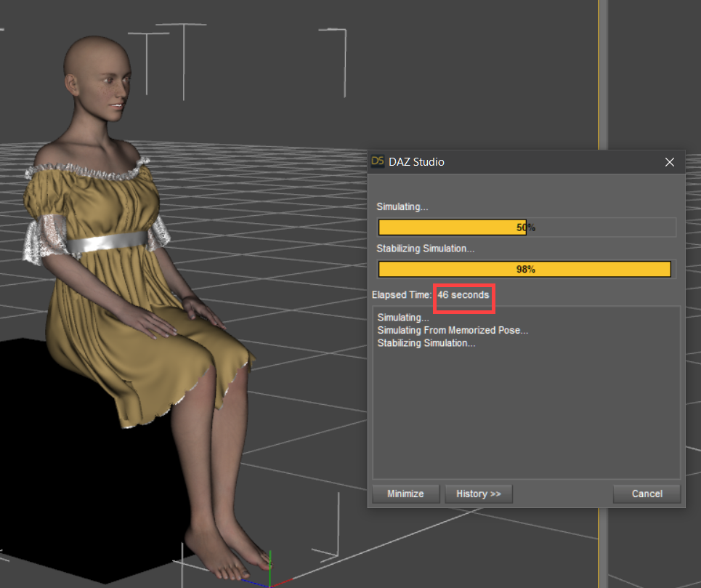Screen dimensions: 701x588
Task: Cancel the running simulation
Action: [647, 494]
